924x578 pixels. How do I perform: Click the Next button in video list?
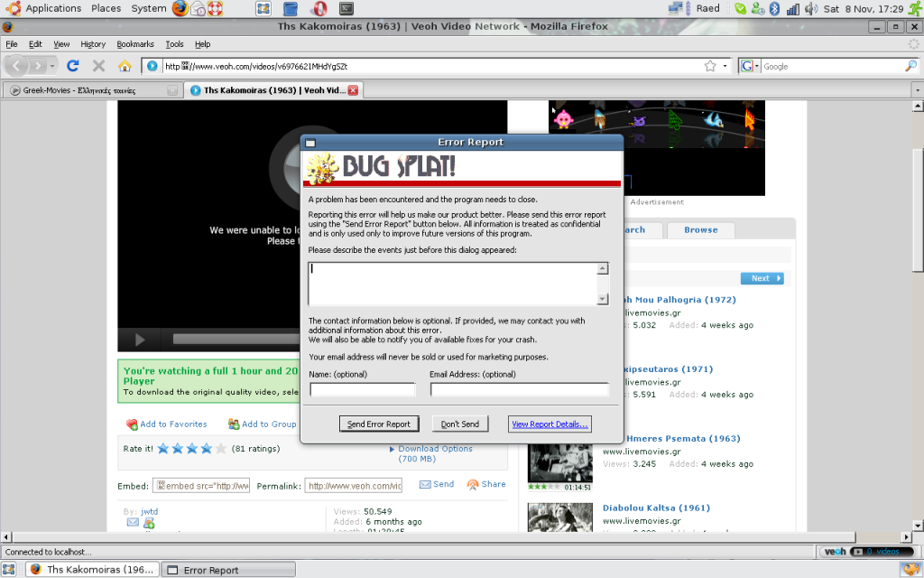click(x=762, y=278)
